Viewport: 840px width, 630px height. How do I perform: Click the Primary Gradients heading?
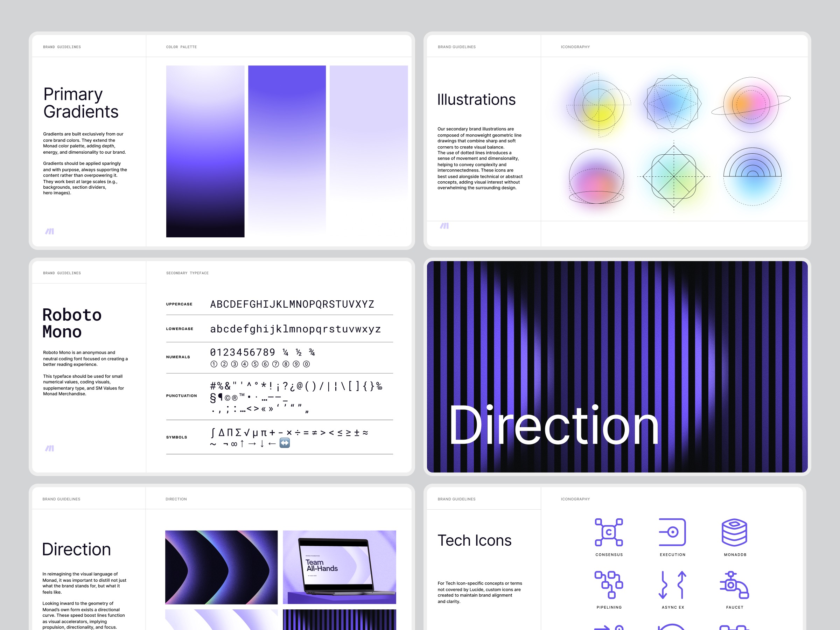(x=80, y=103)
